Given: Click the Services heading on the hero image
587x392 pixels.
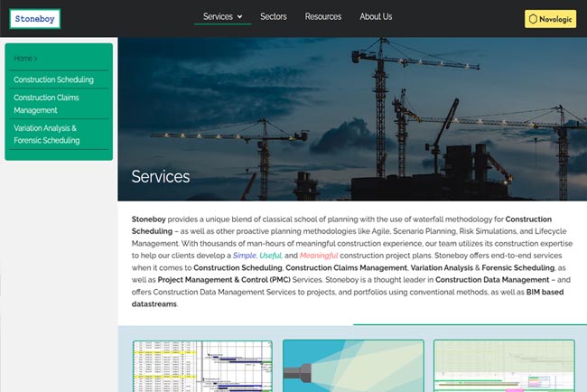Looking at the screenshot, I should (161, 176).
